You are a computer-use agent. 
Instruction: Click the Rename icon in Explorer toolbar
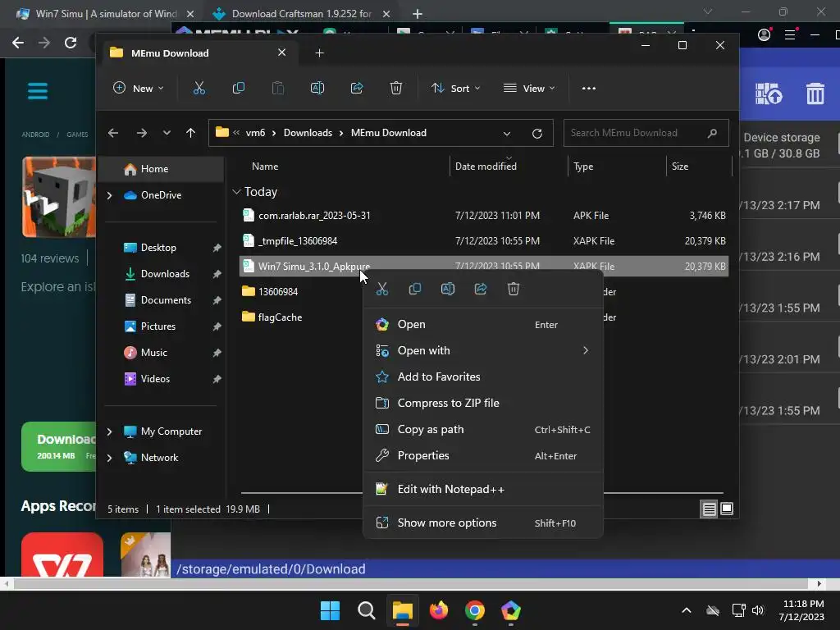(317, 89)
